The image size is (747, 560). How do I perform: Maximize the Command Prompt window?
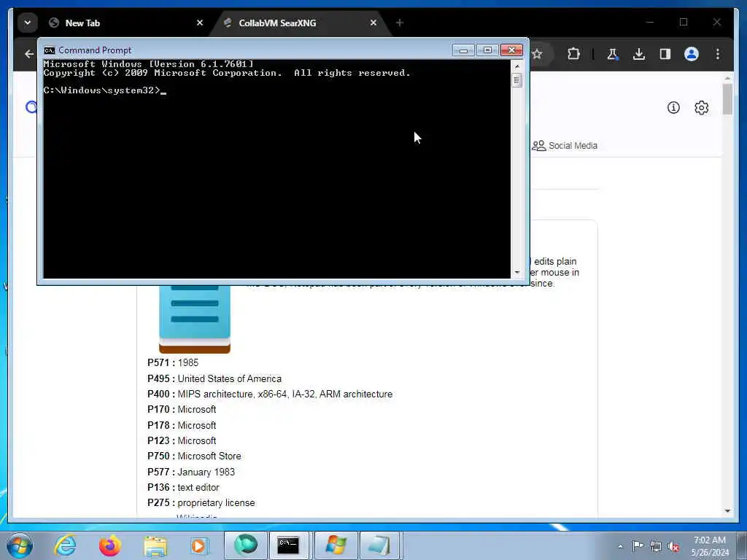pos(487,50)
